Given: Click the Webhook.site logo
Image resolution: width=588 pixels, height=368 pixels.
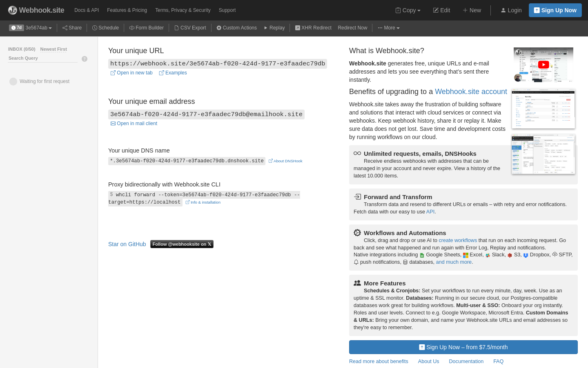Looking at the screenshot, I should [x=36, y=10].
